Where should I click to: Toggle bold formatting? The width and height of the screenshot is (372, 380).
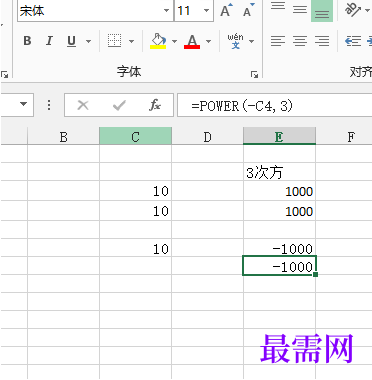(x=27, y=41)
